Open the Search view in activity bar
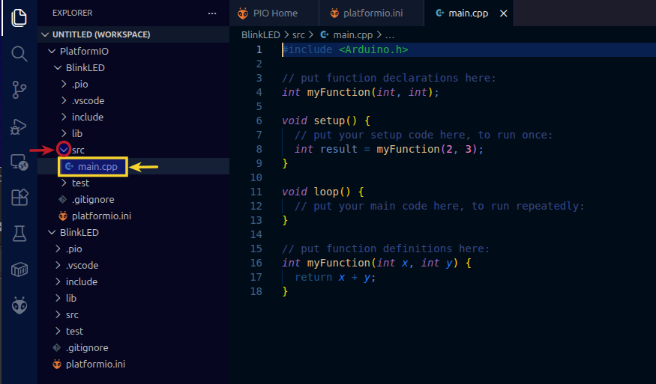 point(19,54)
